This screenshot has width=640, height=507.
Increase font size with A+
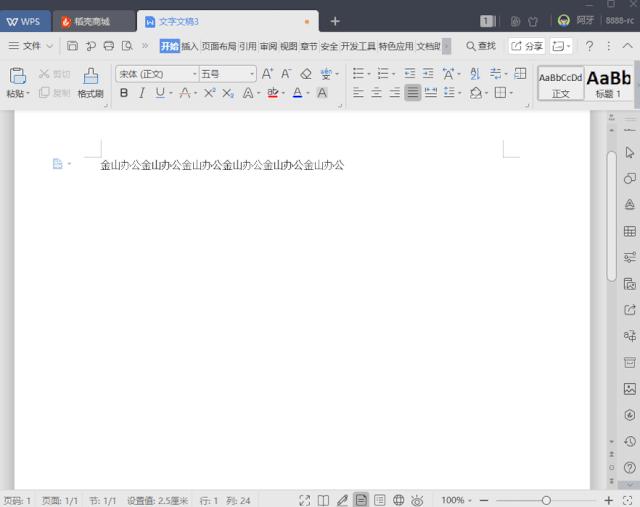coord(267,74)
